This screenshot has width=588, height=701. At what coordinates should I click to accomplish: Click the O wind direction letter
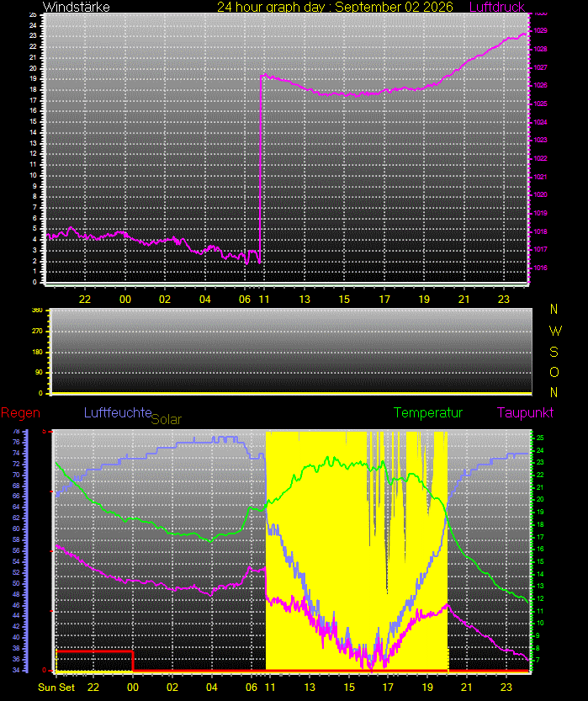click(554, 372)
